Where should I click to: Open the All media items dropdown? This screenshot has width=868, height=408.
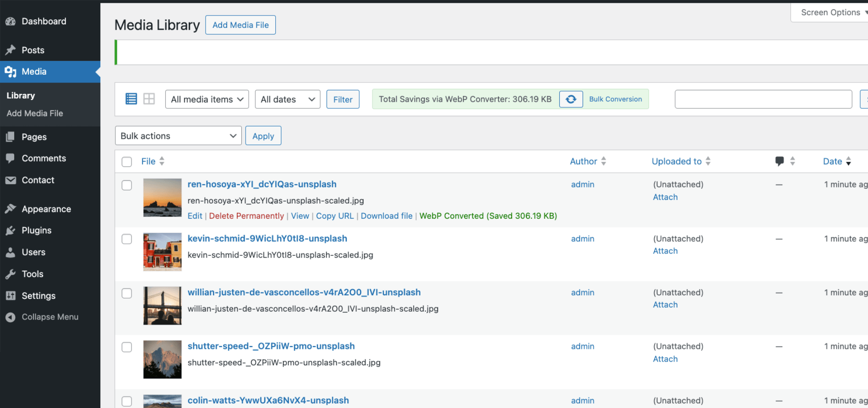coord(207,99)
